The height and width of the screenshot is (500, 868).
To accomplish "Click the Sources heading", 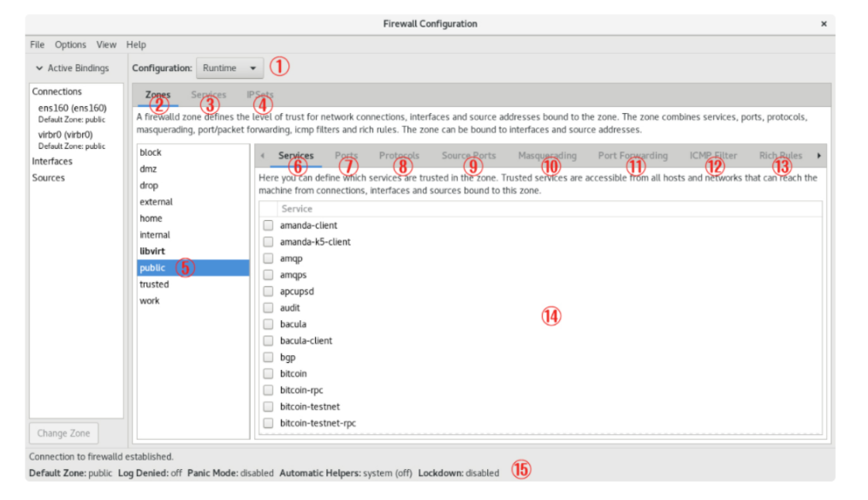I will 48,178.
